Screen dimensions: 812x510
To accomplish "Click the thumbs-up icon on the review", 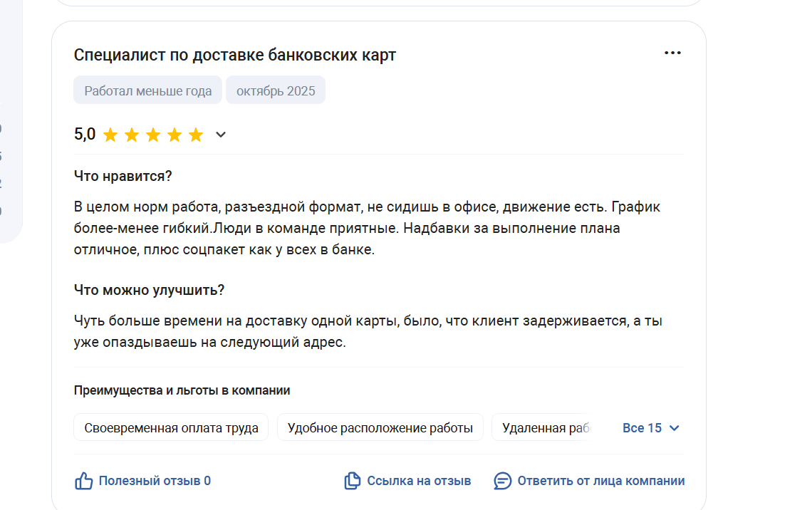I will coord(84,481).
